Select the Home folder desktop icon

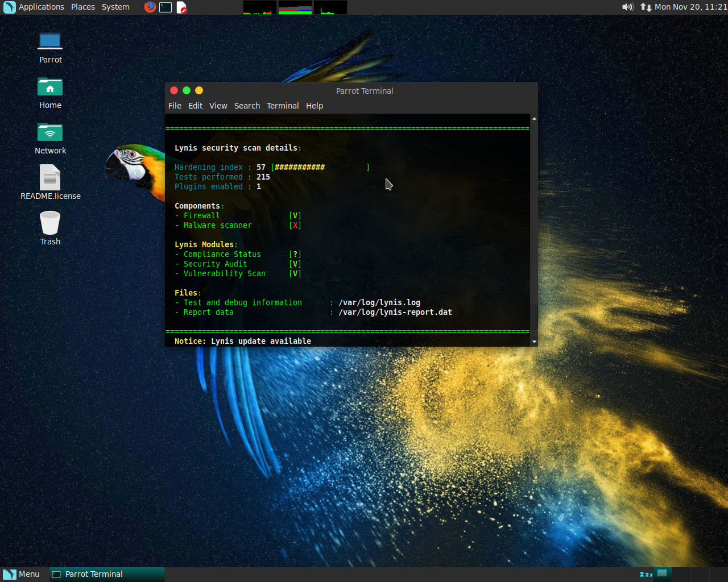(50, 93)
